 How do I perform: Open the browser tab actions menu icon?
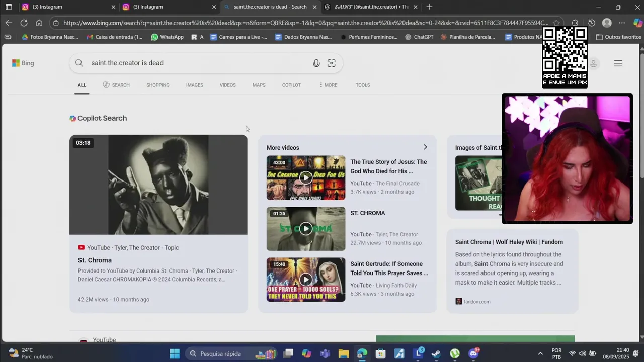tap(9, 7)
